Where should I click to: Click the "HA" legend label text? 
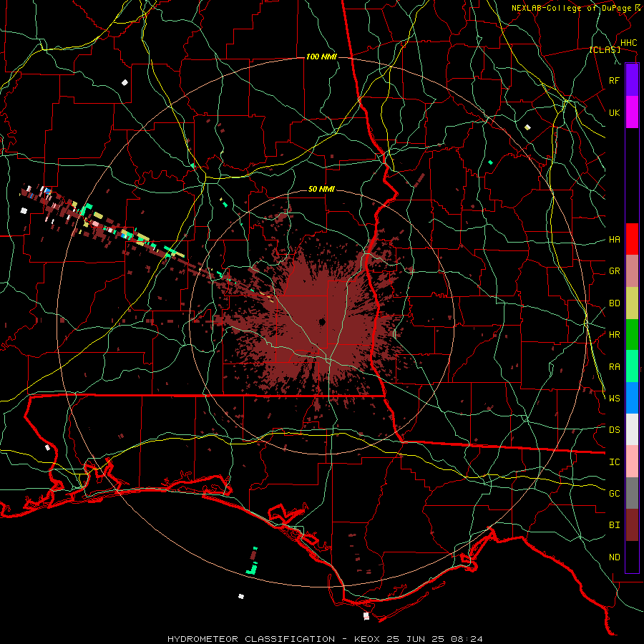pyautogui.click(x=614, y=240)
